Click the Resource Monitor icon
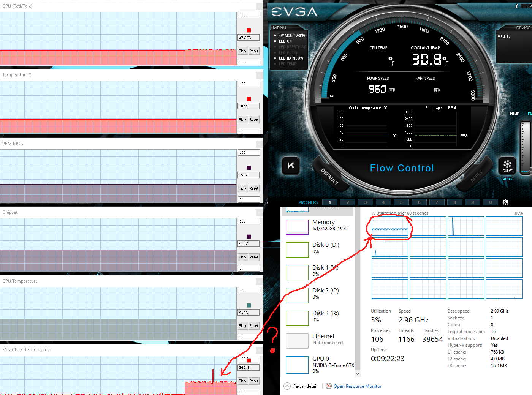This screenshot has height=395, width=532. 329,386
